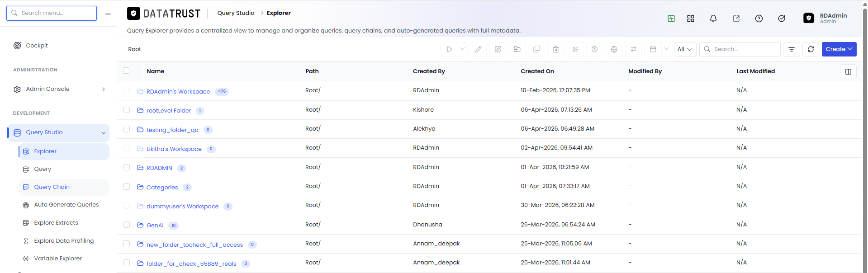Check the GenAI row checkbox

pos(127,225)
